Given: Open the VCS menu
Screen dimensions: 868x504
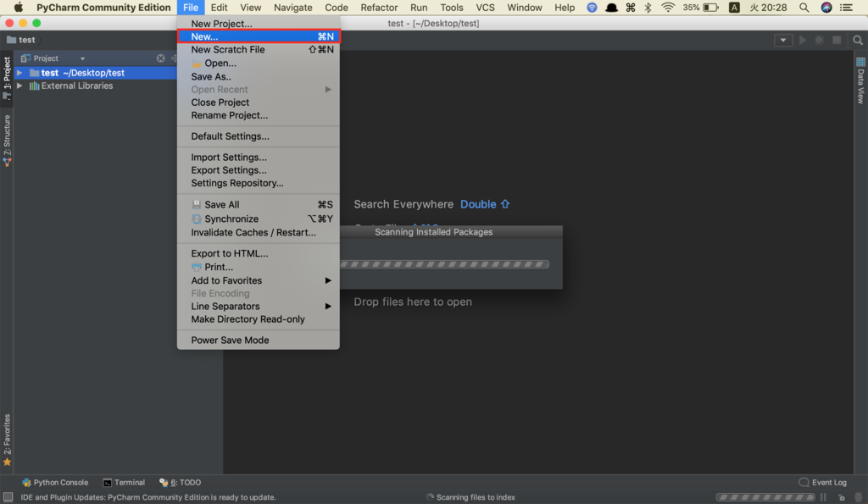Looking at the screenshot, I should 486,7.
